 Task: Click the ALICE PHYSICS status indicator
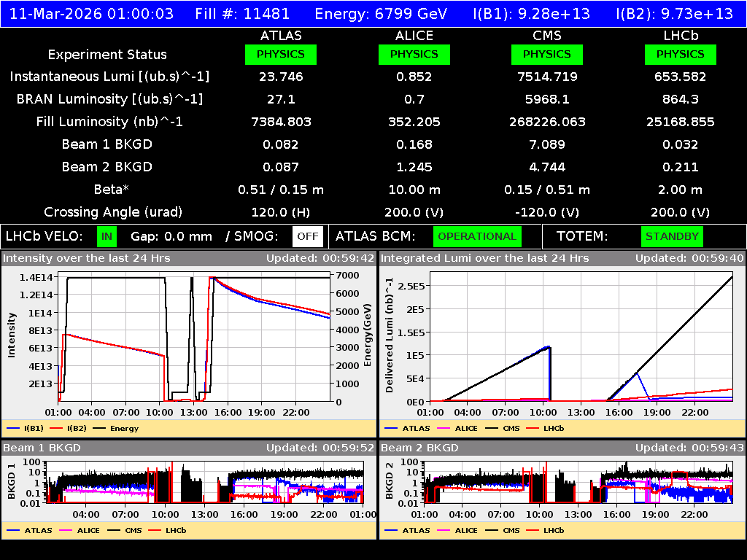click(414, 54)
